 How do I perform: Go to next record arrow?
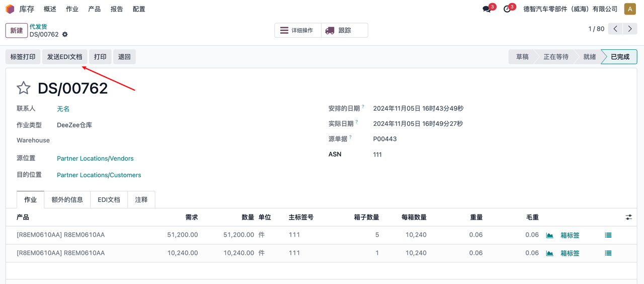coord(630,29)
